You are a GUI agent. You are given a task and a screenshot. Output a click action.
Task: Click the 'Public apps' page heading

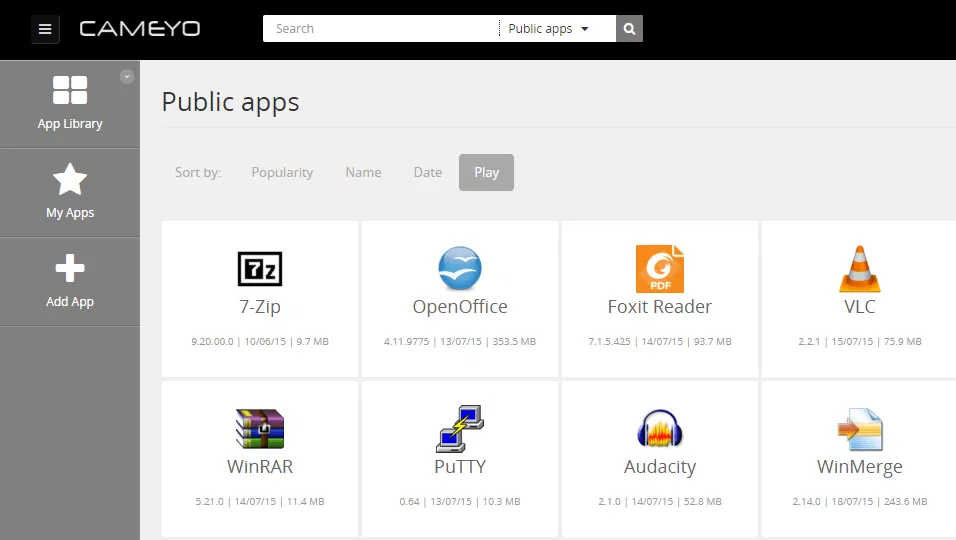tap(230, 102)
